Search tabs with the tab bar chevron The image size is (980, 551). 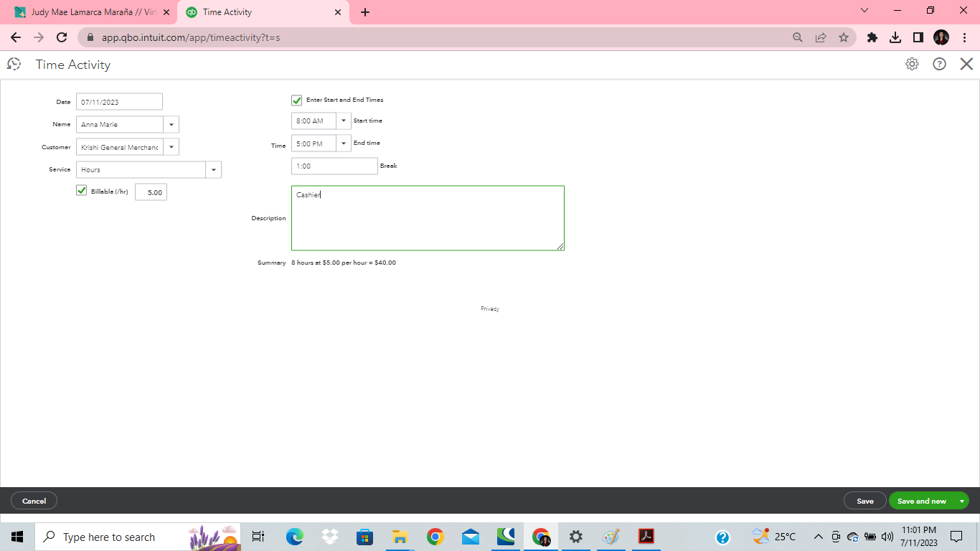864,11
